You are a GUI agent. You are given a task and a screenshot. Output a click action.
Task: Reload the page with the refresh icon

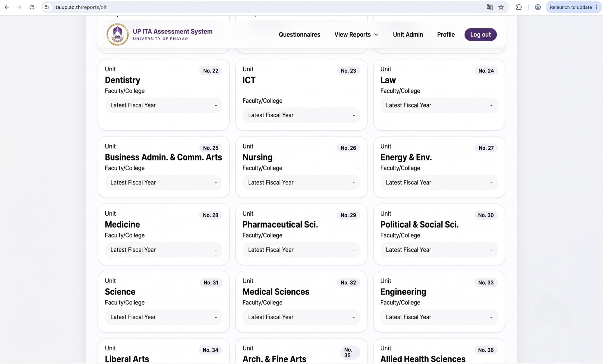(x=32, y=7)
